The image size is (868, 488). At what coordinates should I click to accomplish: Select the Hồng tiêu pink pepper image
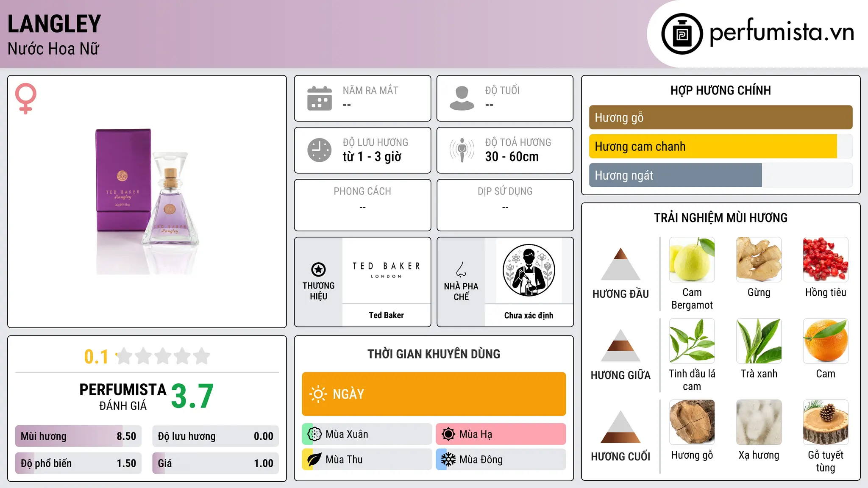tap(826, 260)
